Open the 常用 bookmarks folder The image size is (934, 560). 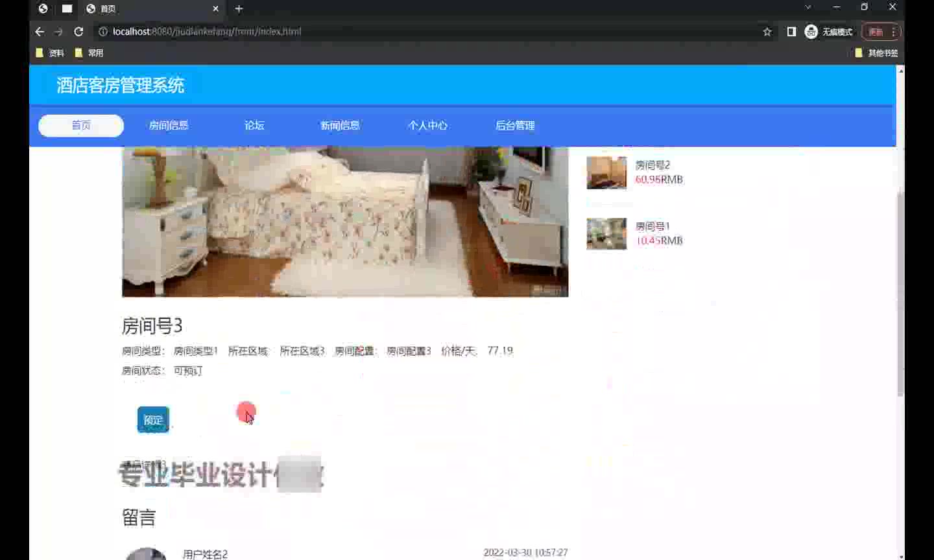click(x=89, y=53)
